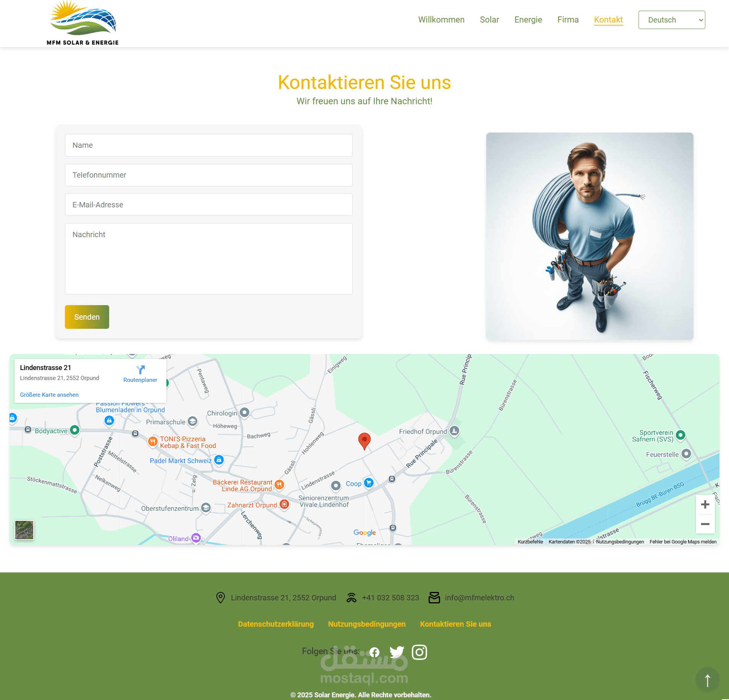Click the Sportverein Safnern marker

[681, 435]
